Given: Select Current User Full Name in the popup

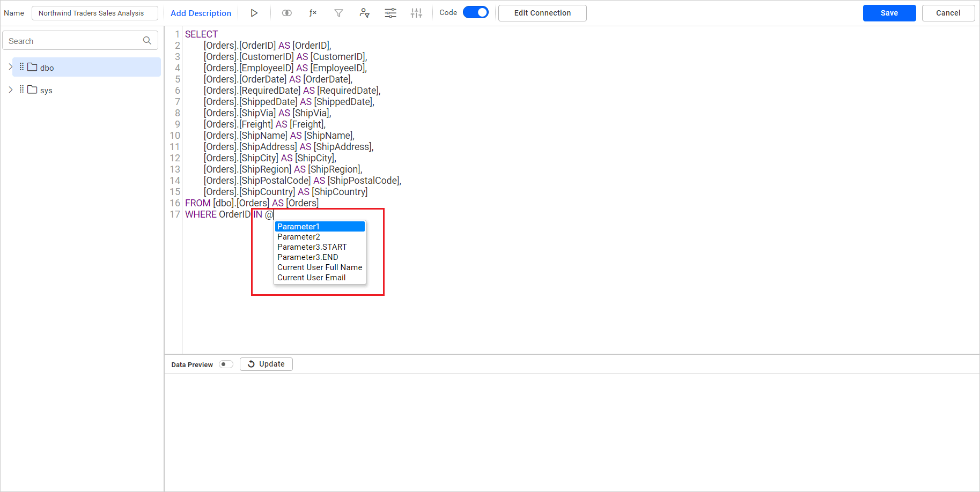Looking at the screenshot, I should [320, 267].
